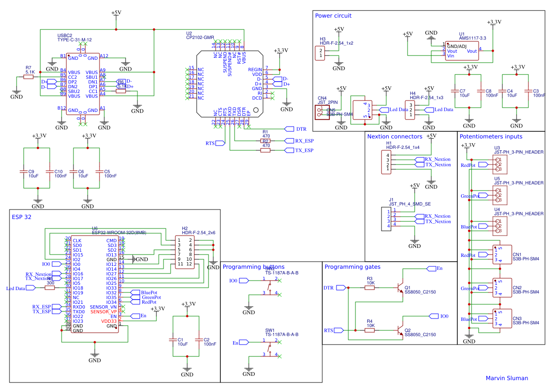Select the Q2 SS8050 transistor symbol
The width and height of the screenshot is (554, 392).
click(400, 330)
